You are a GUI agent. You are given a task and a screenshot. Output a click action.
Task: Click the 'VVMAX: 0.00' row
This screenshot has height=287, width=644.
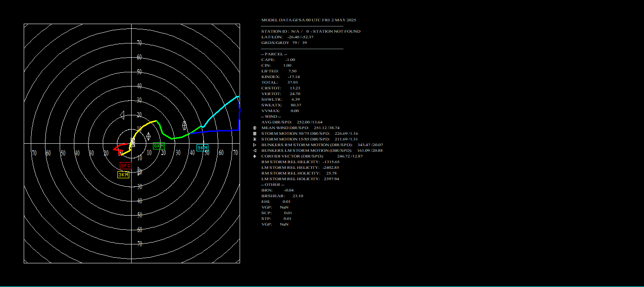(x=280, y=111)
